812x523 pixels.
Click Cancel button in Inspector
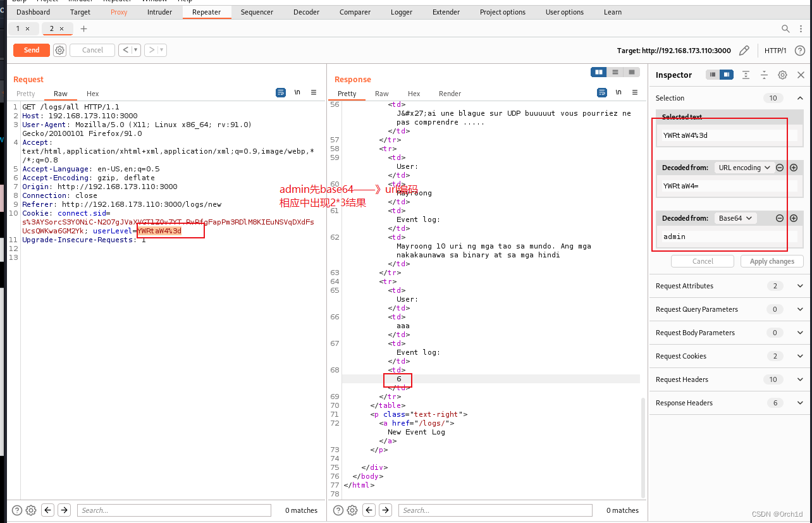(x=703, y=261)
